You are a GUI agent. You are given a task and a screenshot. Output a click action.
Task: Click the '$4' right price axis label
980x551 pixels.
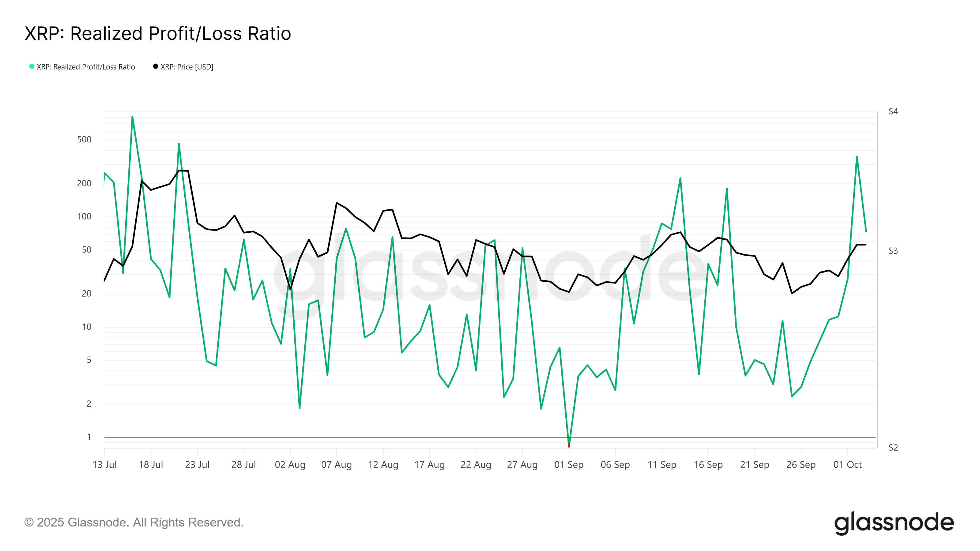[x=893, y=111]
